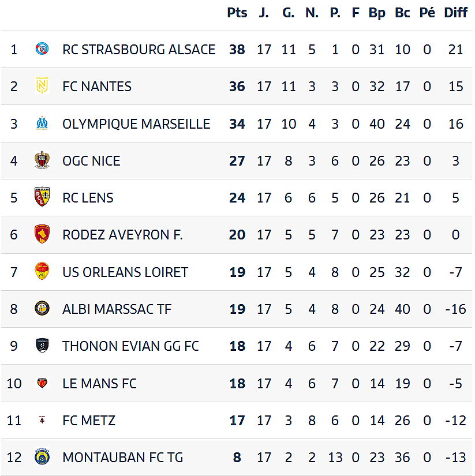Click the FC Metz club logo
Viewport: 475px width, 476px height.
[x=42, y=420]
